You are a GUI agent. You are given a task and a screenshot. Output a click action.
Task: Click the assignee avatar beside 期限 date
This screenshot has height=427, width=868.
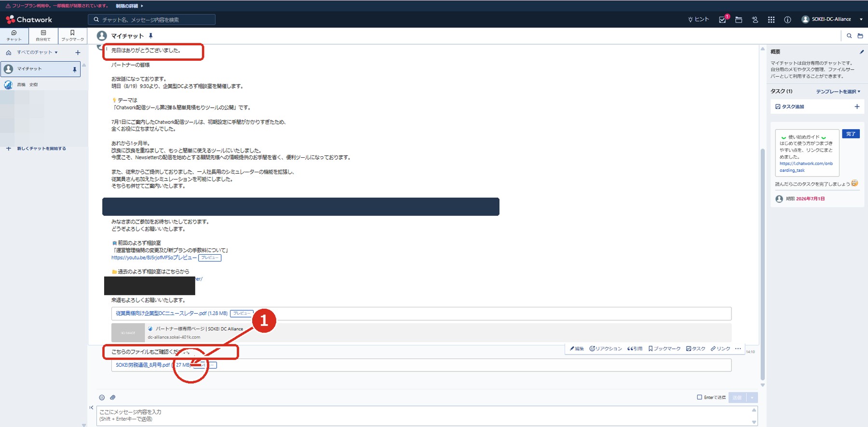point(779,199)
